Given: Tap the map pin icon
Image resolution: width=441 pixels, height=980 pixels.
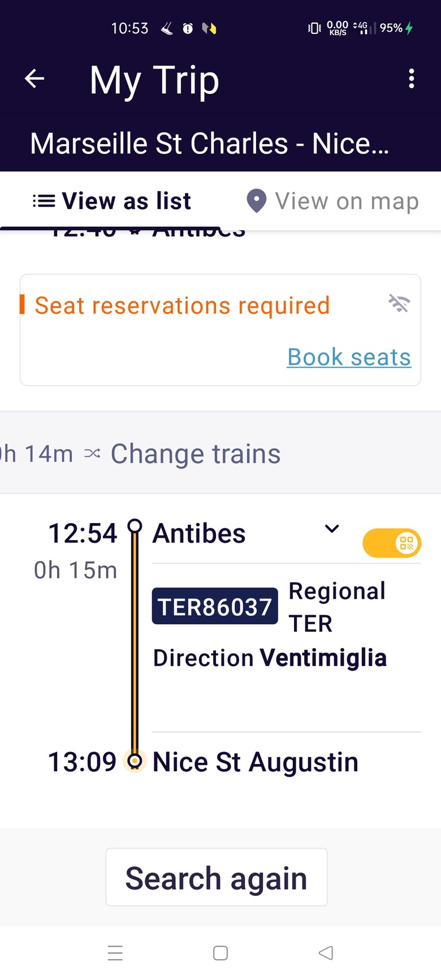Looking at the screenshot, I should tap(257, 201).
